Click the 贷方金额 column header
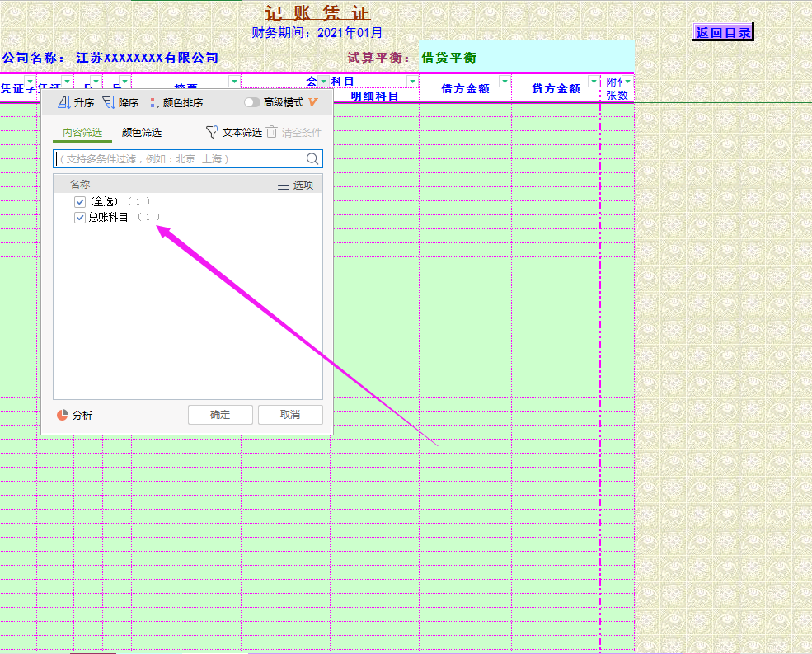Viewport: 812px width, 654px height. pos(556,88)
